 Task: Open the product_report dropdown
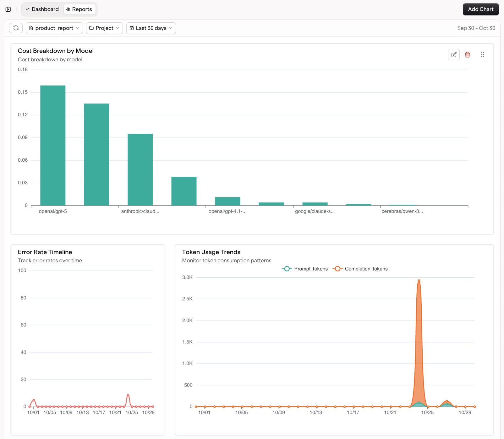coord(54,28)
